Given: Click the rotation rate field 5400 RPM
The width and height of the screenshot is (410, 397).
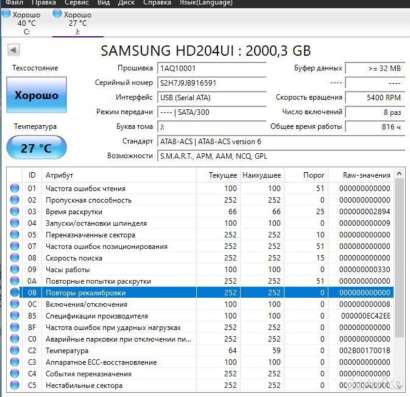Looking at the screenshot, I should pyautogui.click(x=375, y=97).
